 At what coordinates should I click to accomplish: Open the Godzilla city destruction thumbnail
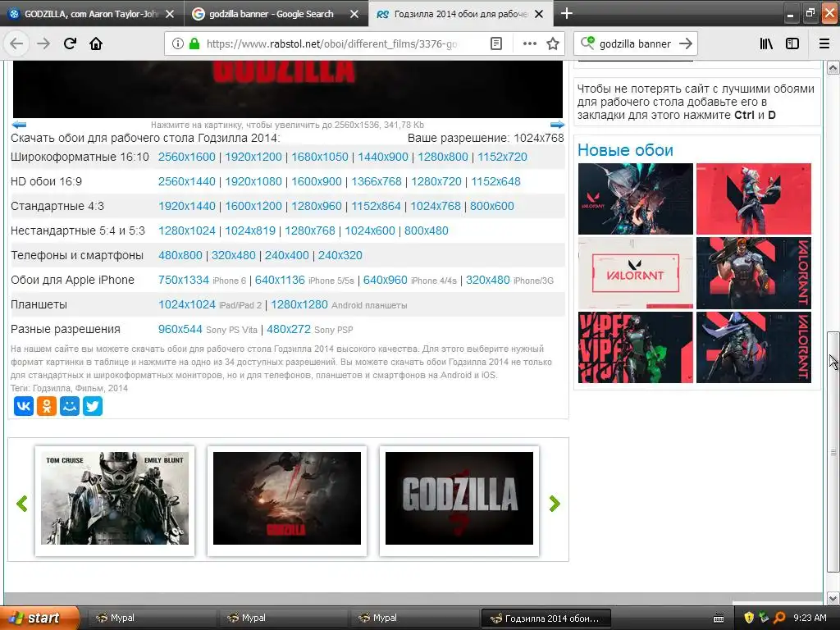(286, 498)
